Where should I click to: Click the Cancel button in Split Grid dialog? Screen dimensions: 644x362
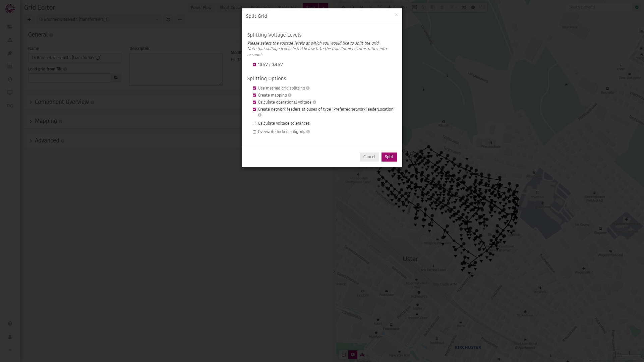point(369,157)
